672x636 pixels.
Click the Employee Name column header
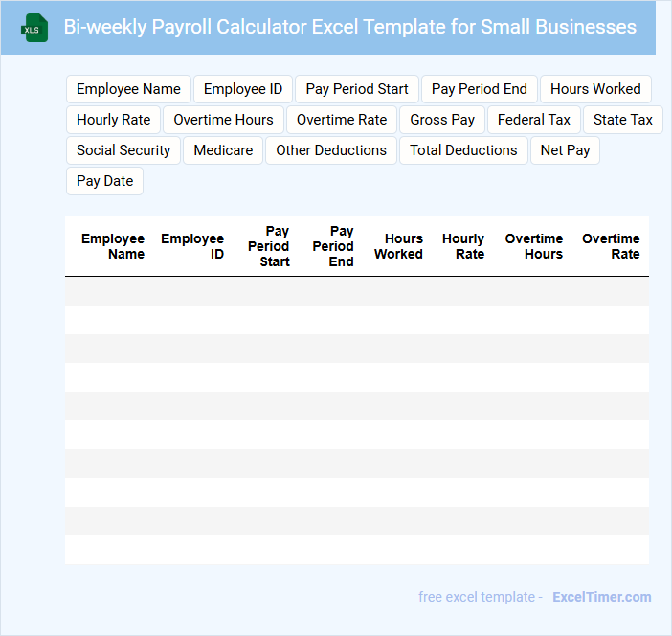(x=113, y=246)
